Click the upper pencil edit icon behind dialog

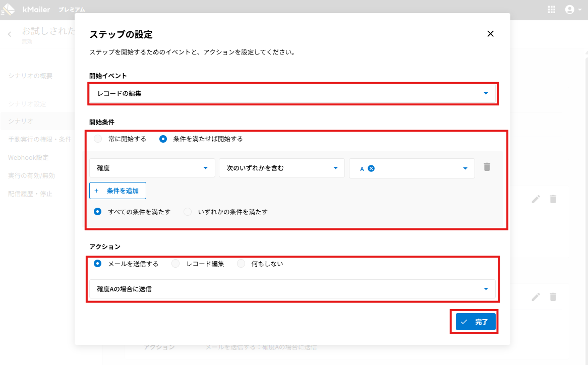coord(536,199)
